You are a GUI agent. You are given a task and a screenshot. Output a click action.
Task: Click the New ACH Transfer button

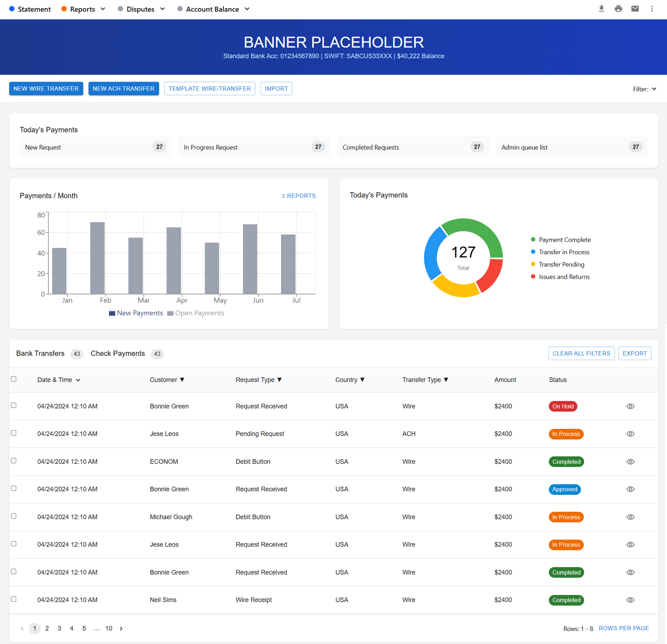click(123, 89)
